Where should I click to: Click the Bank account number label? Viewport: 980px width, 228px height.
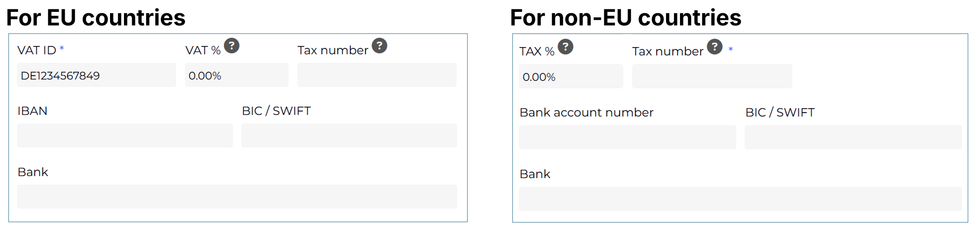[586, 113]
